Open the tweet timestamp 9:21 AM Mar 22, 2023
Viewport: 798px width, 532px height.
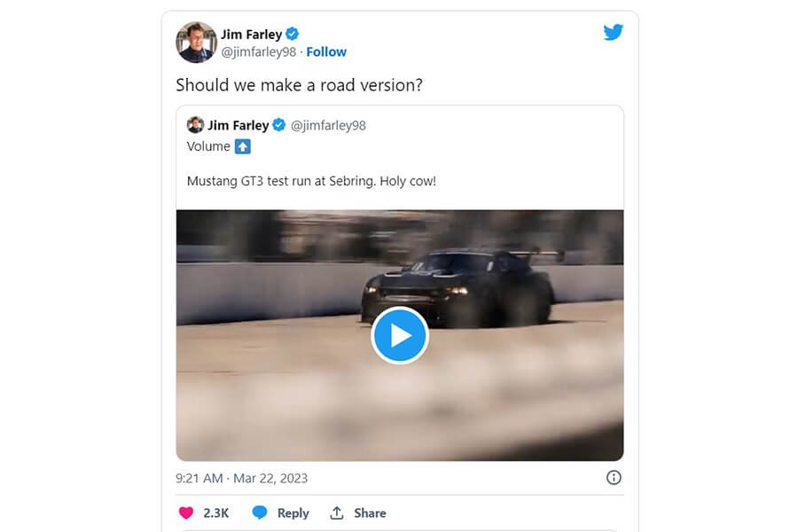pos(241,478)
